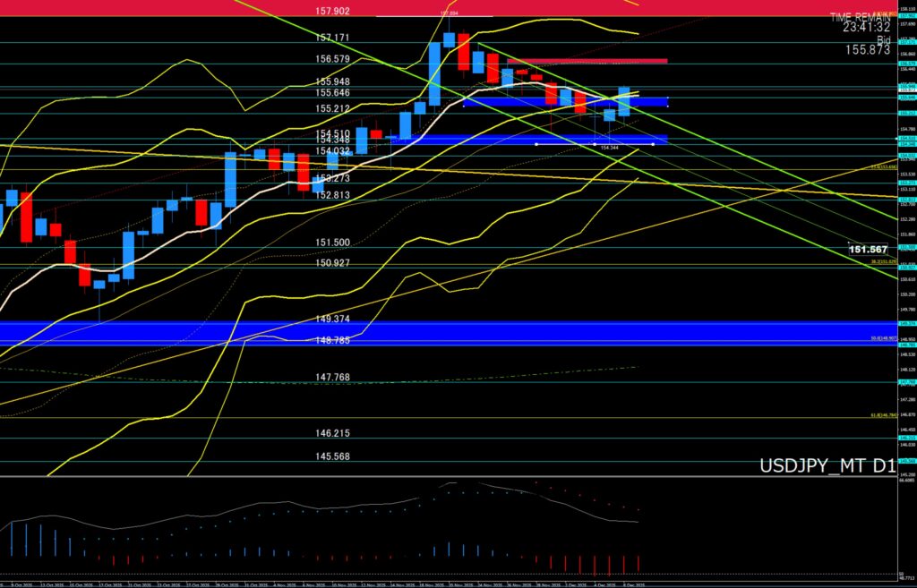Screen dimensions: 917x588
Task: Click the Bid price 155.873 readout
Action: coord(867,50)
